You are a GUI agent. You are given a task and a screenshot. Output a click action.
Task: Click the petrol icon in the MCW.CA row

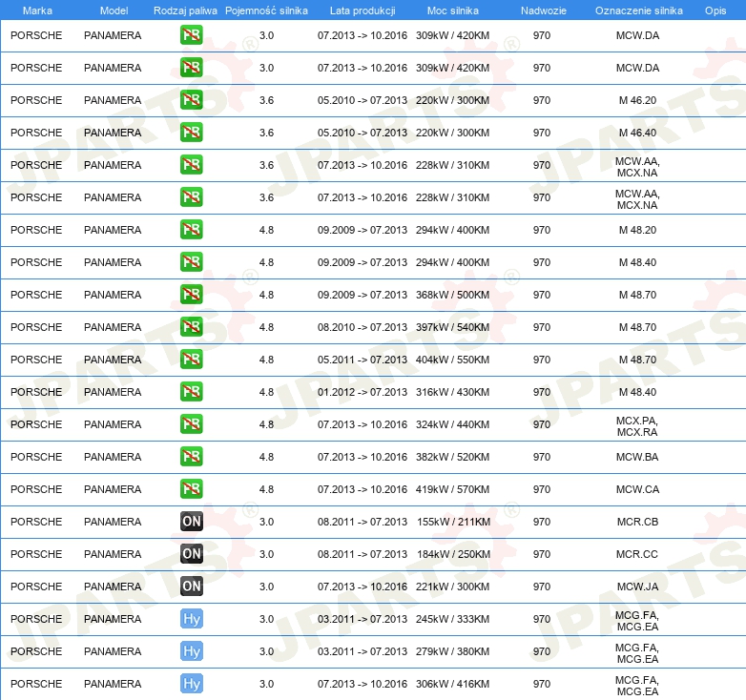(191, 489)
